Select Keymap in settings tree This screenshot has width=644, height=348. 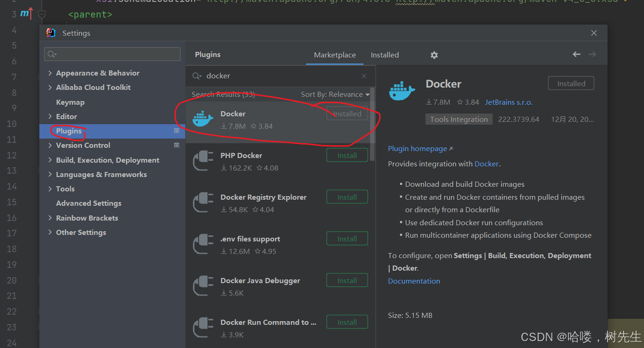[70, 102]
